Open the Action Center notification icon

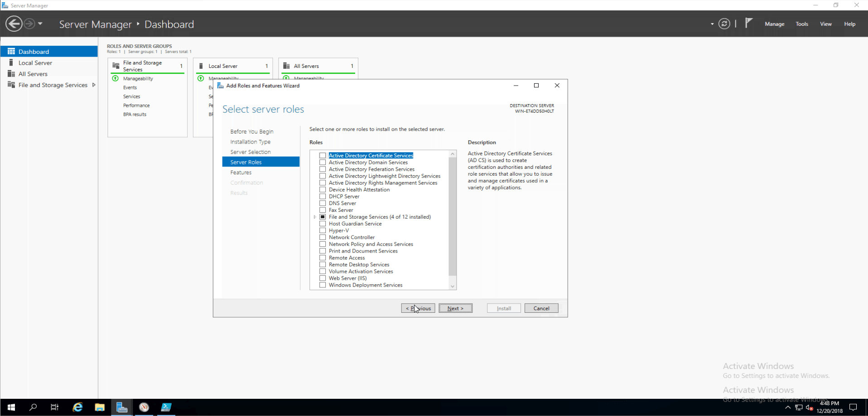(853, 407)
